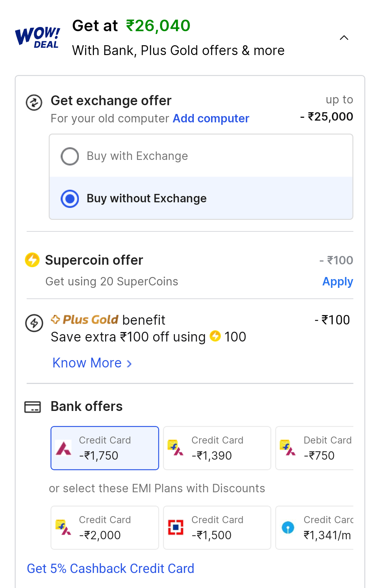This screenshot has height=588, width=380.
Task: Select the Buy without Exchange radio button
Action: (70, 198)
